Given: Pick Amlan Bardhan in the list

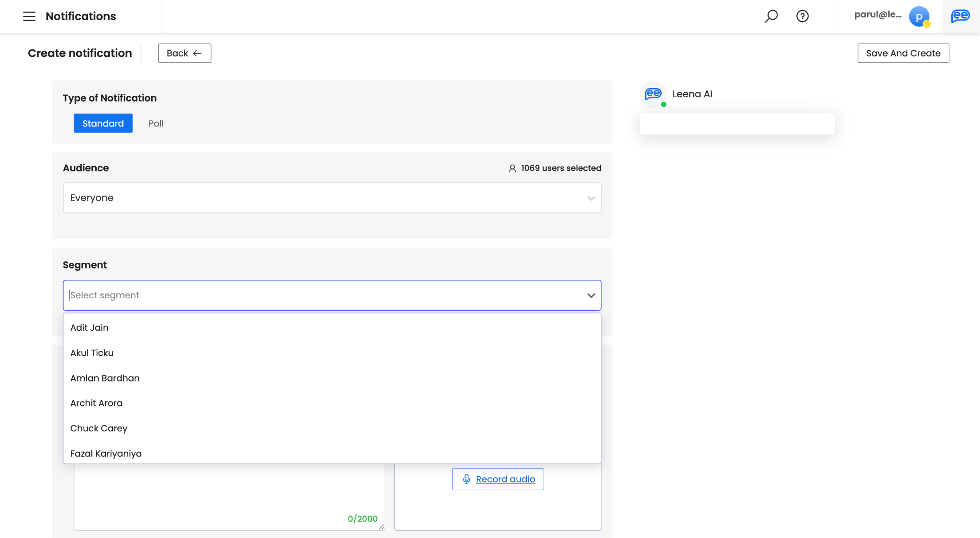Looking at the screenshot, I should coord(105,378).
